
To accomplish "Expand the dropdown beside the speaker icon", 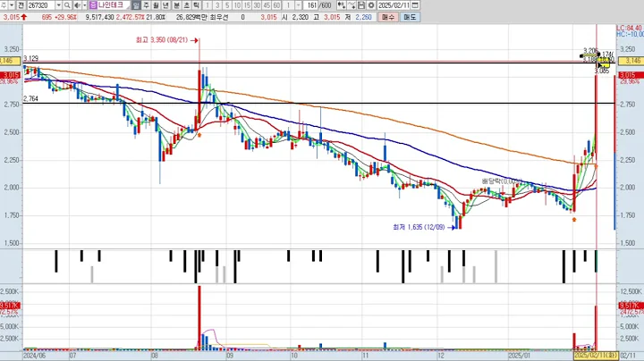I will (85, 5).
